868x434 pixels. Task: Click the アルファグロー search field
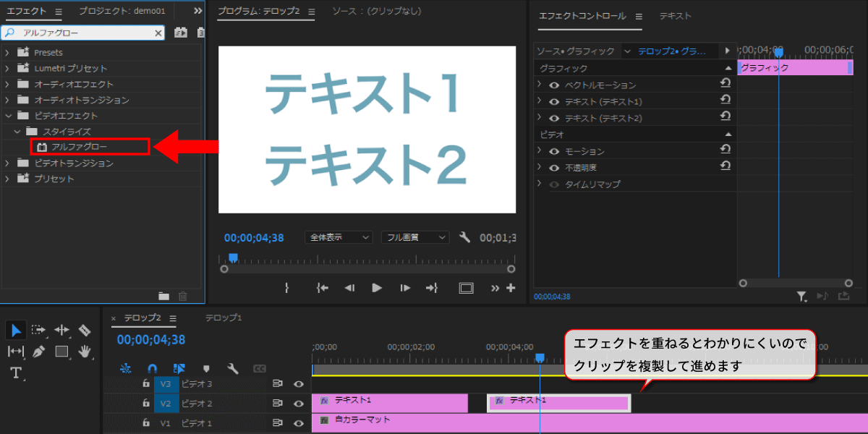point(82,33)
